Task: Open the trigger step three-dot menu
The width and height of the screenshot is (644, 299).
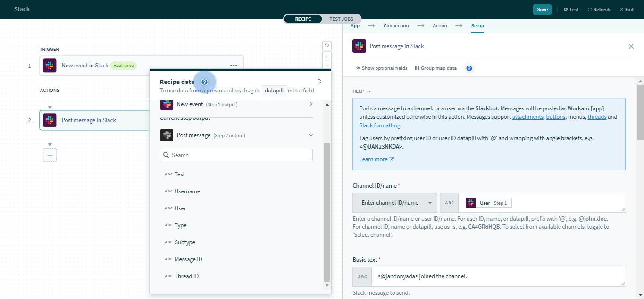Action: click(x=234, y=66)
